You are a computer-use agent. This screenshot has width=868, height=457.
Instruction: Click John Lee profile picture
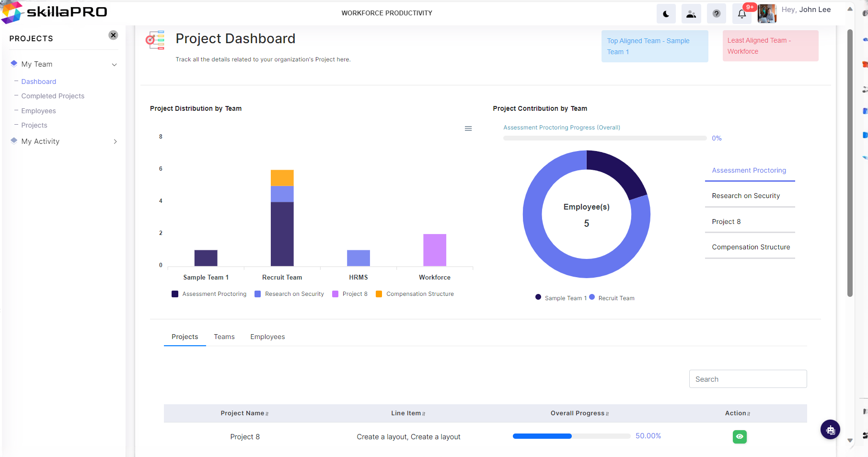click(x=767, y=13)
